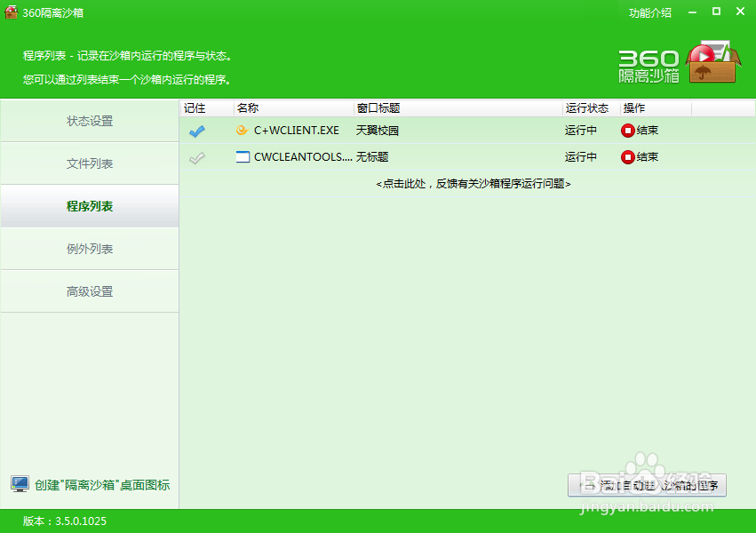Click window title 天翼校园
Viewport: 756px width, 533px height.
[377, 131]
